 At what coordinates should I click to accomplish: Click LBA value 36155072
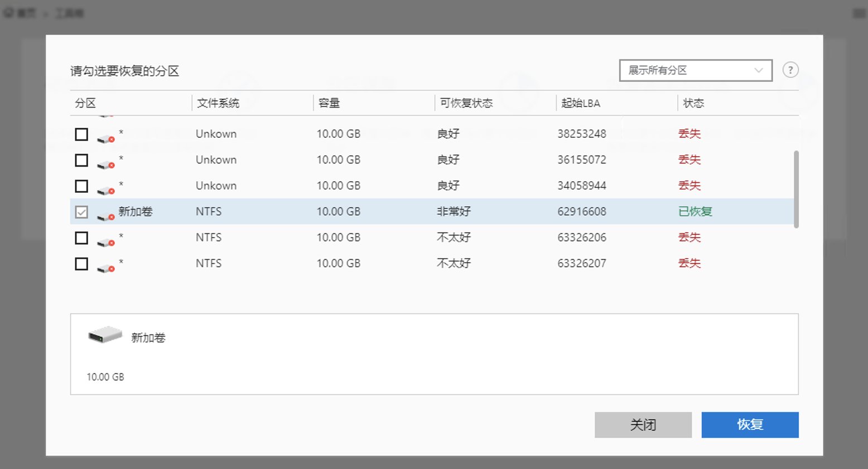click(x=582, y=159)
